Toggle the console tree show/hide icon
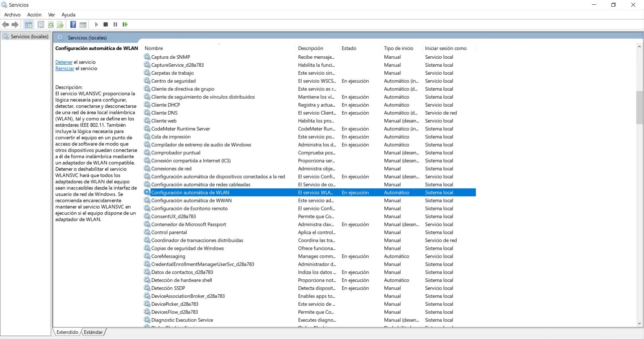The height and width of the screenshot is (339, 644). (x=29, y=24)
